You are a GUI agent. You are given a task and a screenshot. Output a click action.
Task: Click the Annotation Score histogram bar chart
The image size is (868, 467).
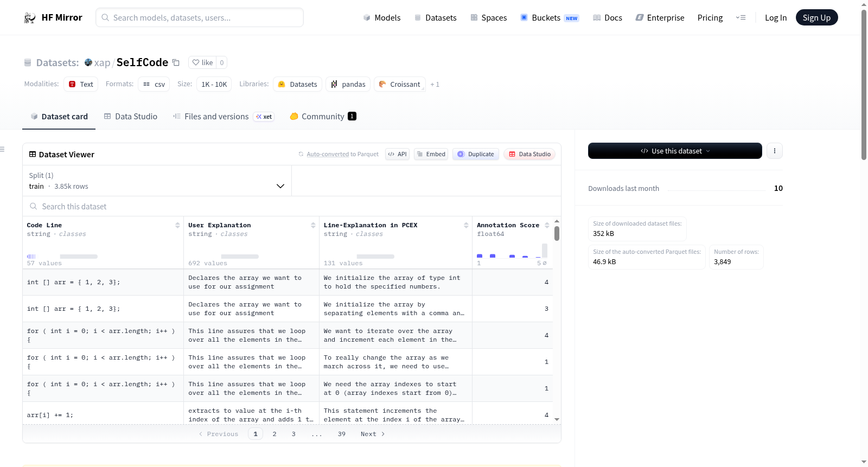point(512,251)
